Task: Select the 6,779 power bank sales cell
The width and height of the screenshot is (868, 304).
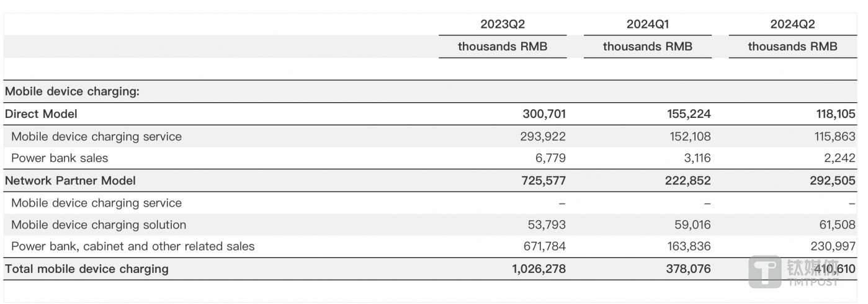Action: point(552,158)
